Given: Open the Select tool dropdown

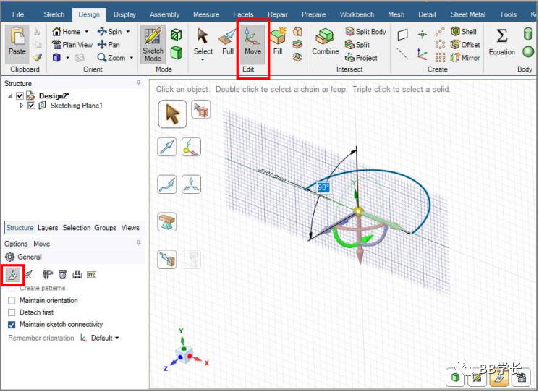Looking at the screenshot, I should coord(203,60).
